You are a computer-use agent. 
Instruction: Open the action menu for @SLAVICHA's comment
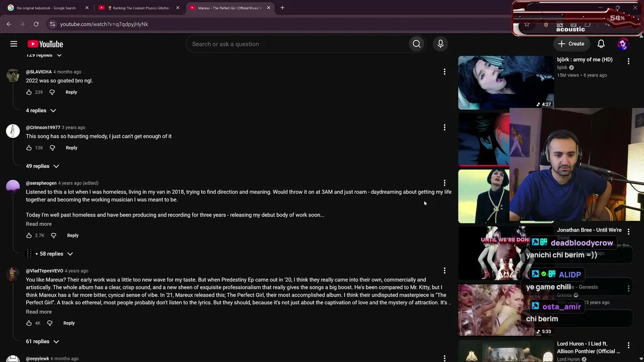tap(444, 72)
